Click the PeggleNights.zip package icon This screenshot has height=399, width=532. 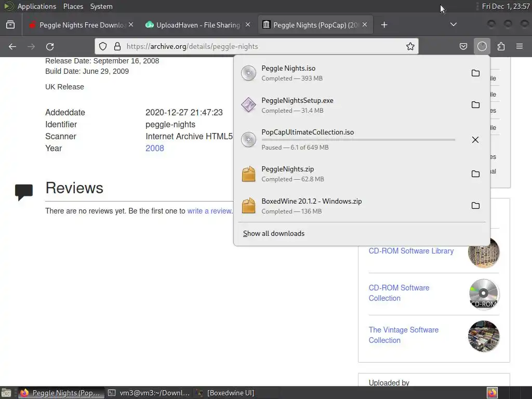(248, 174)
